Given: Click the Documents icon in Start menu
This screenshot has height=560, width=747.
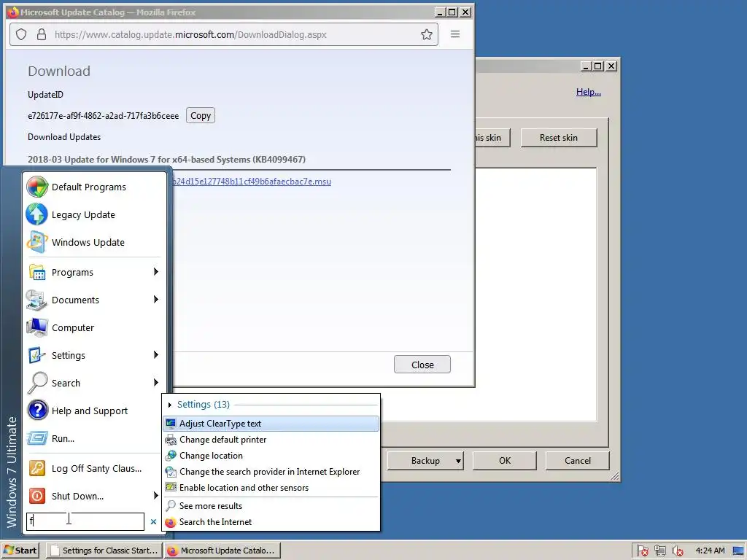Looking at the screenshot, I should [36, 300].
